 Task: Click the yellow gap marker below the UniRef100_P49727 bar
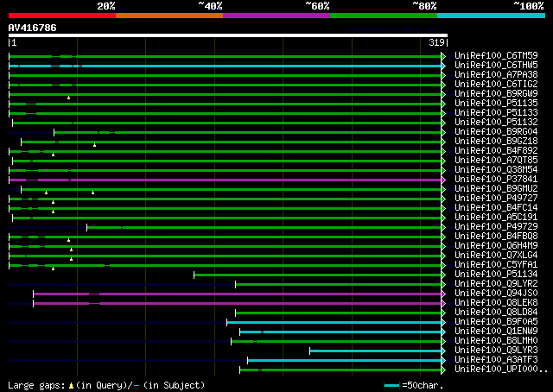click(54, 202)
